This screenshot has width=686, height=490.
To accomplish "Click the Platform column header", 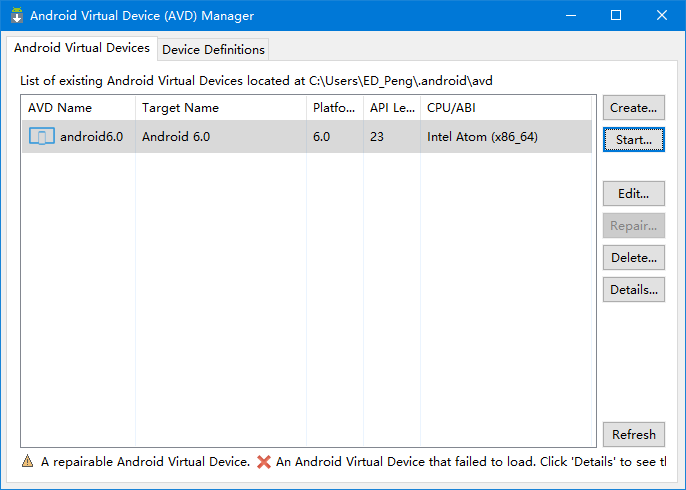I will pyautogui.click(x=334, y=108).
